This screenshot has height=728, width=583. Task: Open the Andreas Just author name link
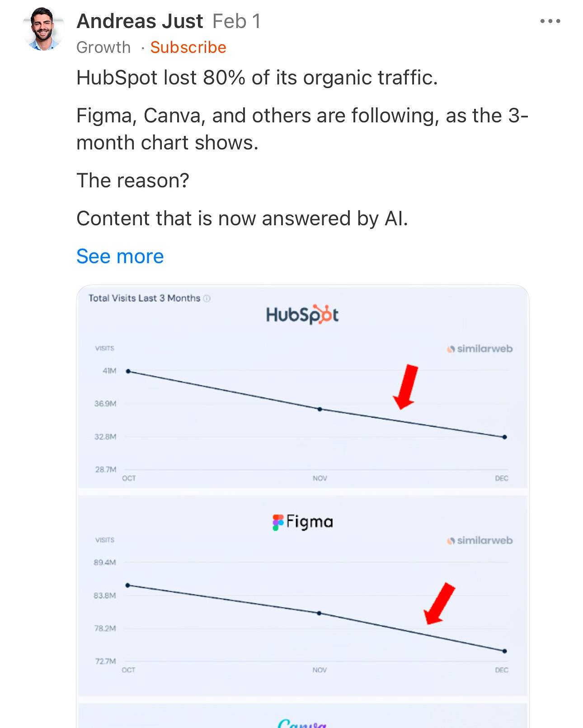[140, 21]
